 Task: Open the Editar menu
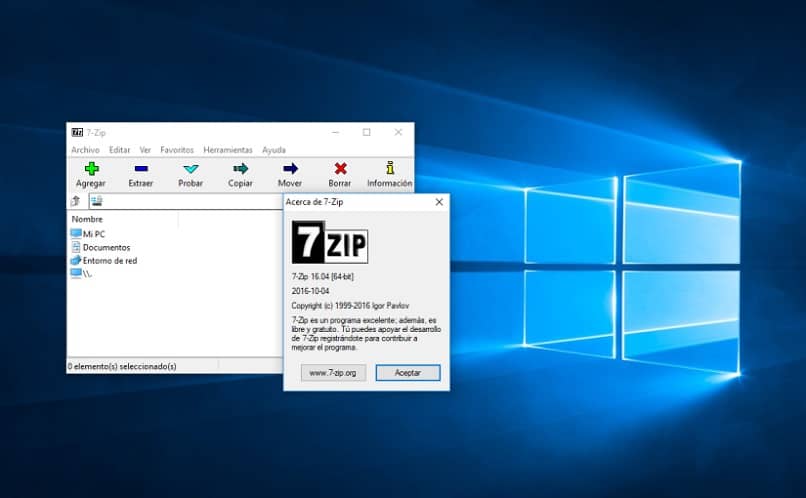coord(119,150)
